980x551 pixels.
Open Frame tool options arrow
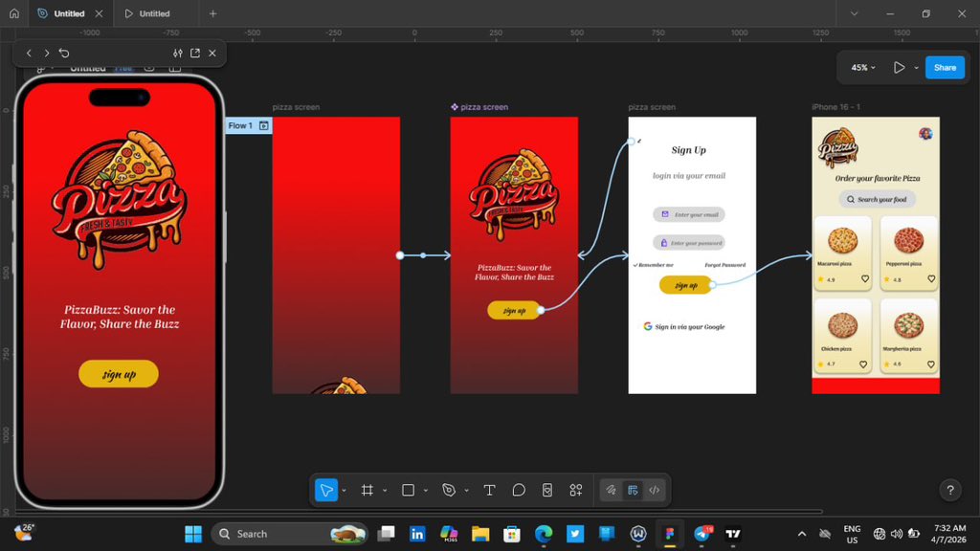pyautogui.click(x=385, y=491)
